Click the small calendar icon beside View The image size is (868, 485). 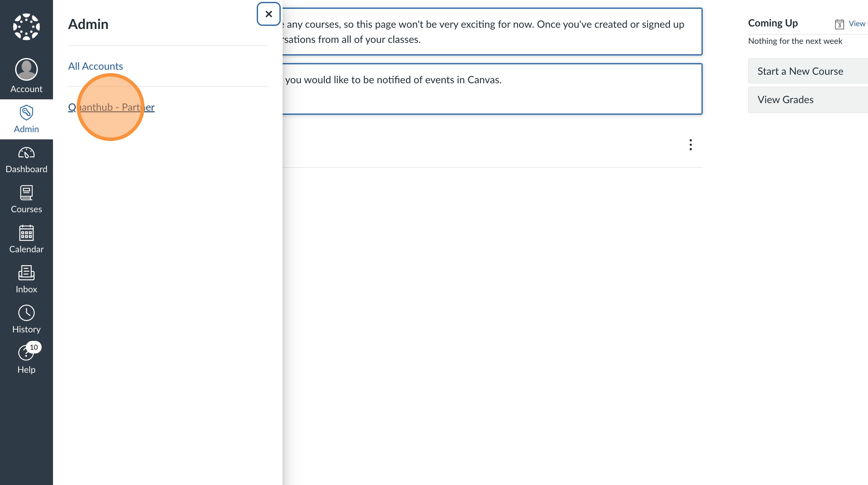coord(839,24)
